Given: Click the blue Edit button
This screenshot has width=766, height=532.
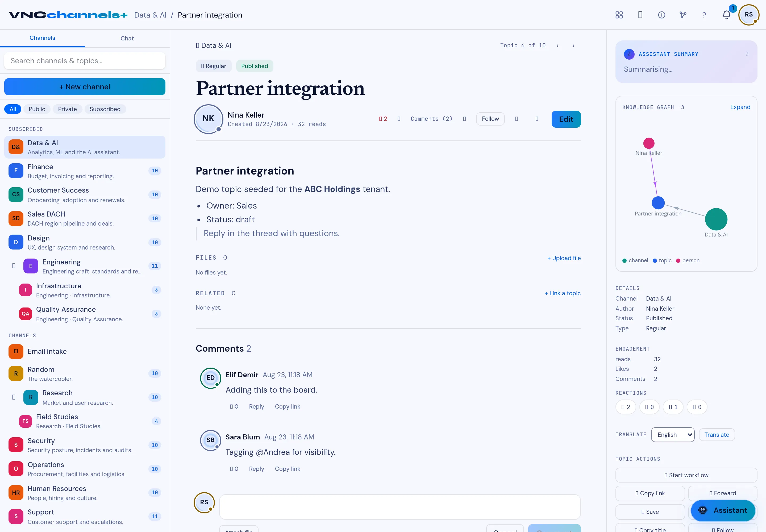Looking at the screenshot, I should pyautogui.click(x=566, y=119).
